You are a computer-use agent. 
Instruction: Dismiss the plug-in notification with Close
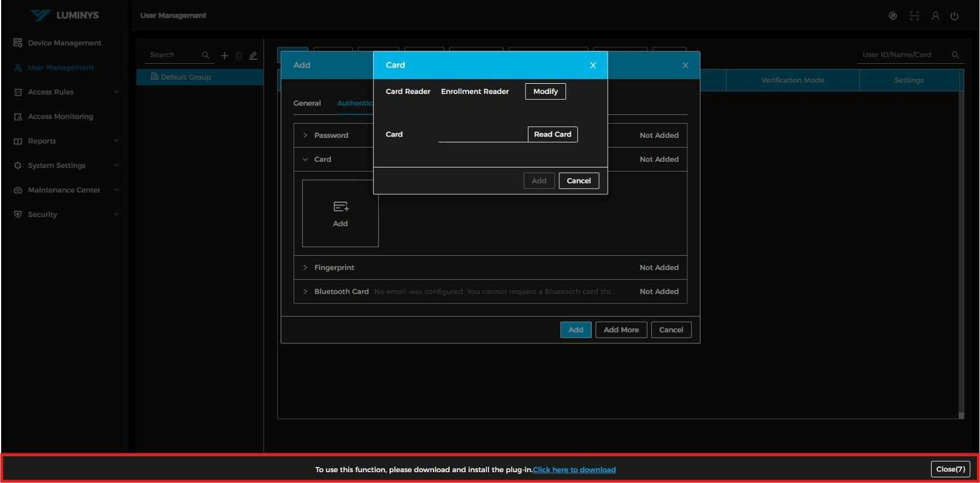pos(950,469)
